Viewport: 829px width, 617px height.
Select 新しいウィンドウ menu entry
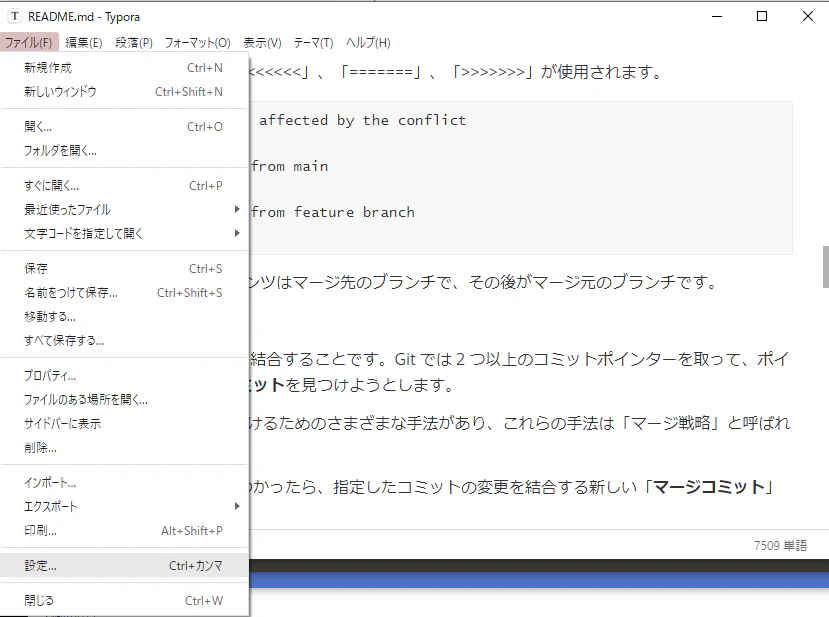click(124, 91)
